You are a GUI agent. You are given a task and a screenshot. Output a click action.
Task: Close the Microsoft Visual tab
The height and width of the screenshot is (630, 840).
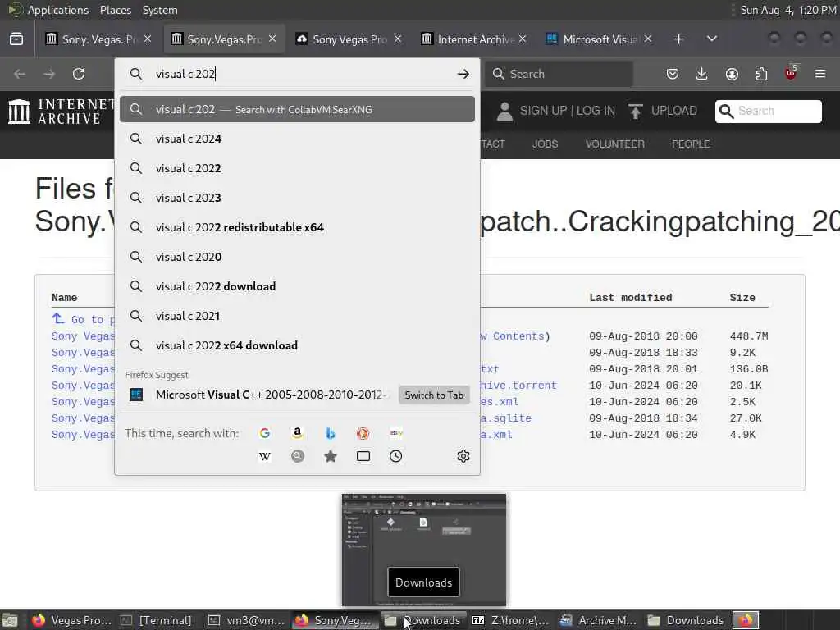point(648,39)
